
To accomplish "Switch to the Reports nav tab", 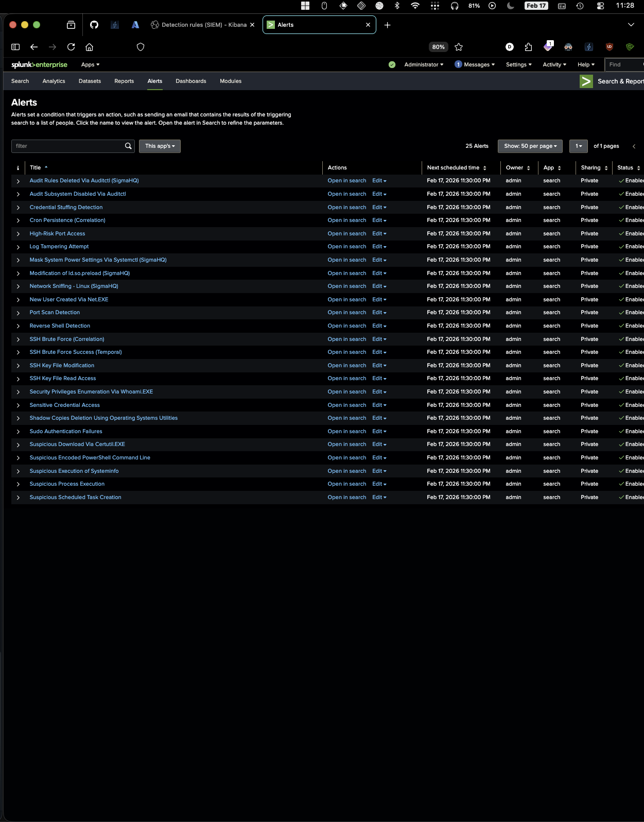I will 124,81.
